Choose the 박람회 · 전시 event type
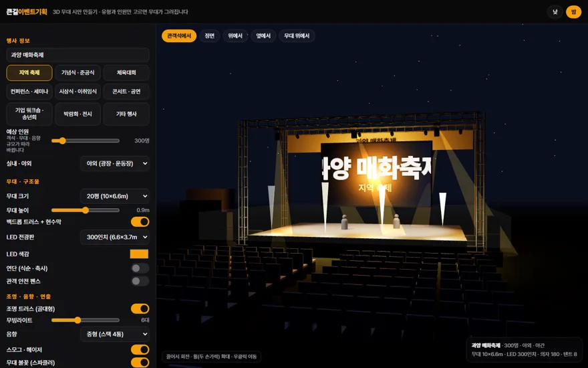Image resolution: width=588 pixels, height=368 pixels. point(78,114)
